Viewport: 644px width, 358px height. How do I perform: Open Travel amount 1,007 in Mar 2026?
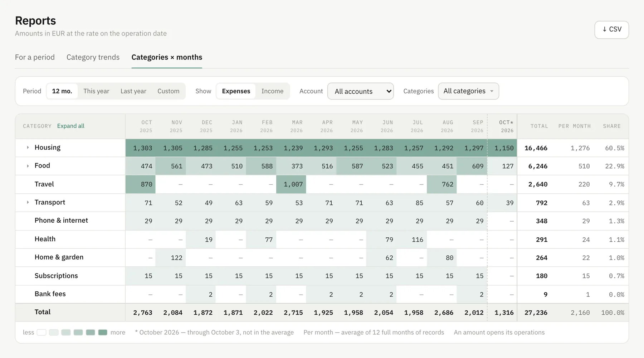click(291, 184)
